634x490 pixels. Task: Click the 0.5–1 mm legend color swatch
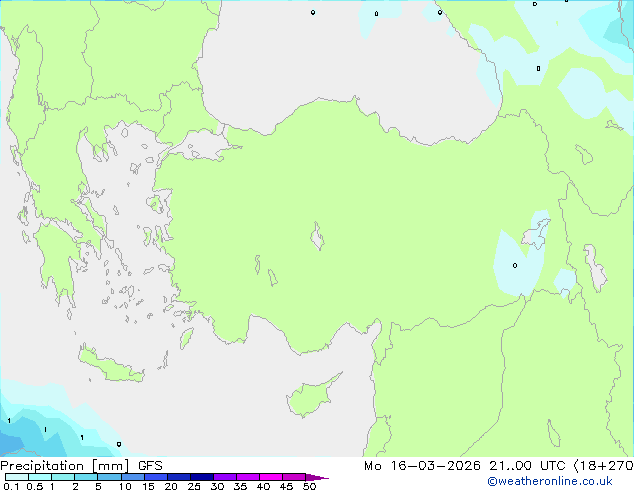click(40, 477)
